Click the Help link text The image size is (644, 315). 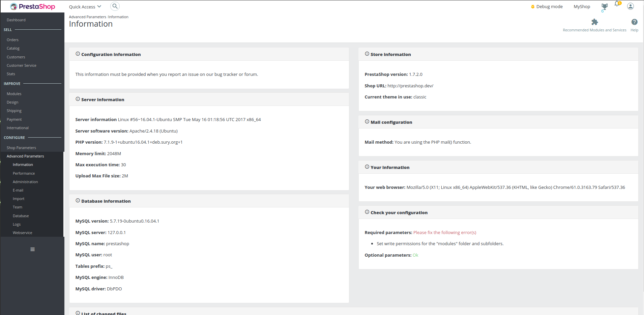(634, 30)
